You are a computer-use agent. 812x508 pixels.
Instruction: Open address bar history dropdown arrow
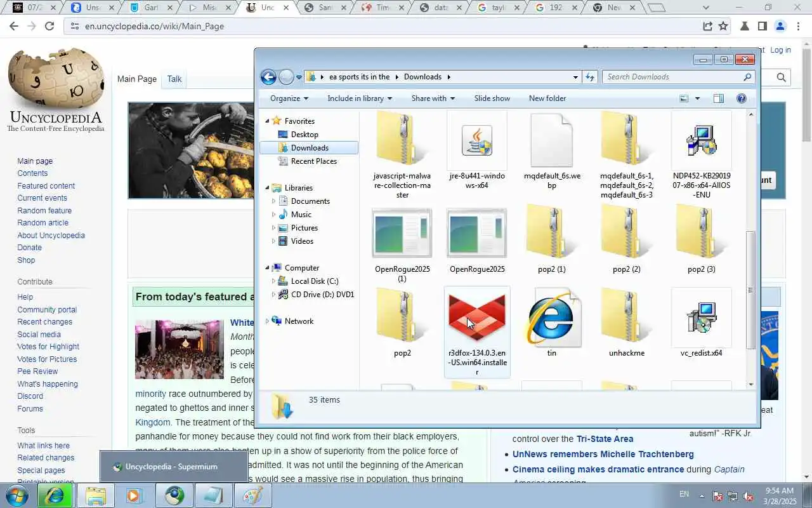pyautogui.click(x=575, y=77)
